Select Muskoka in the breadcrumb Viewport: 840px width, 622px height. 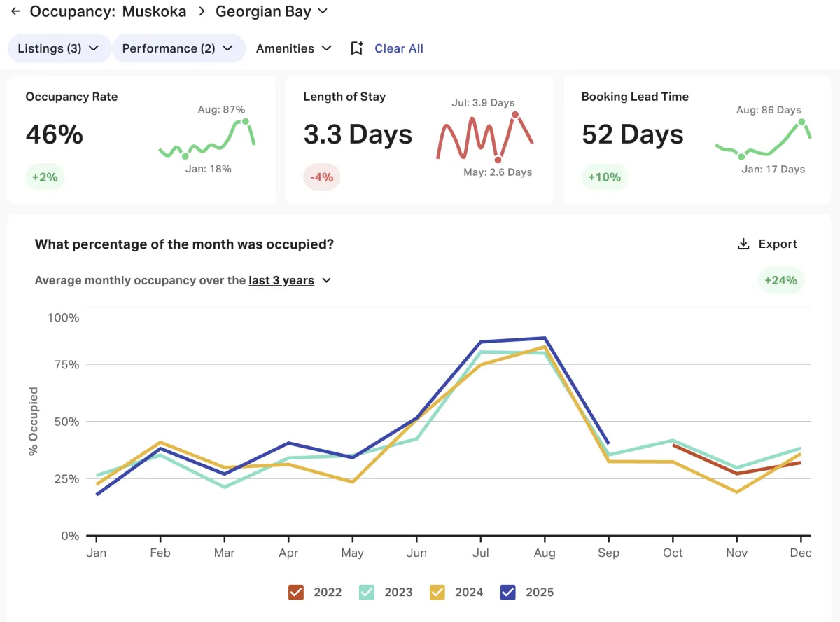coord(154,12)
